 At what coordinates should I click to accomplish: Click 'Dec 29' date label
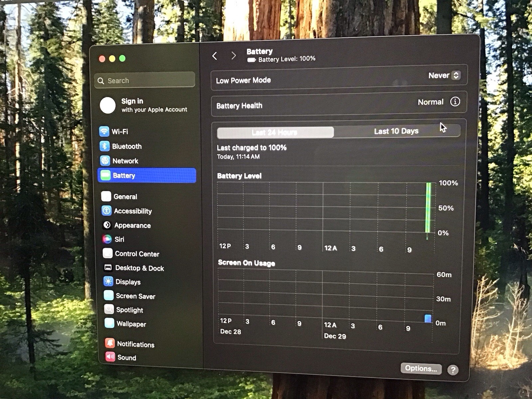(x=335, y=336)
